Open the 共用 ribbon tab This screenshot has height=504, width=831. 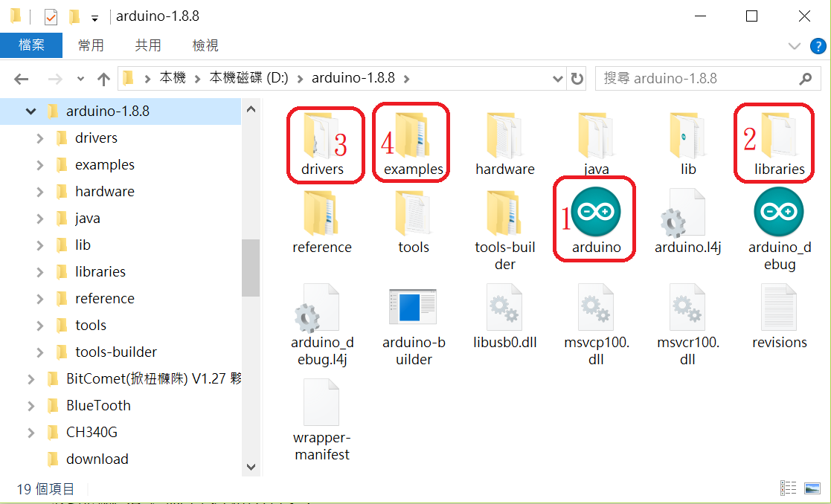click(148, 45)
